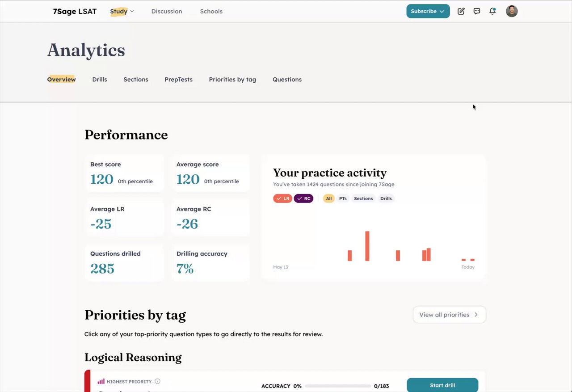This screenshot has width=572, height=392.
Task: Click the Start drill button
Action: tap(442, 385)
